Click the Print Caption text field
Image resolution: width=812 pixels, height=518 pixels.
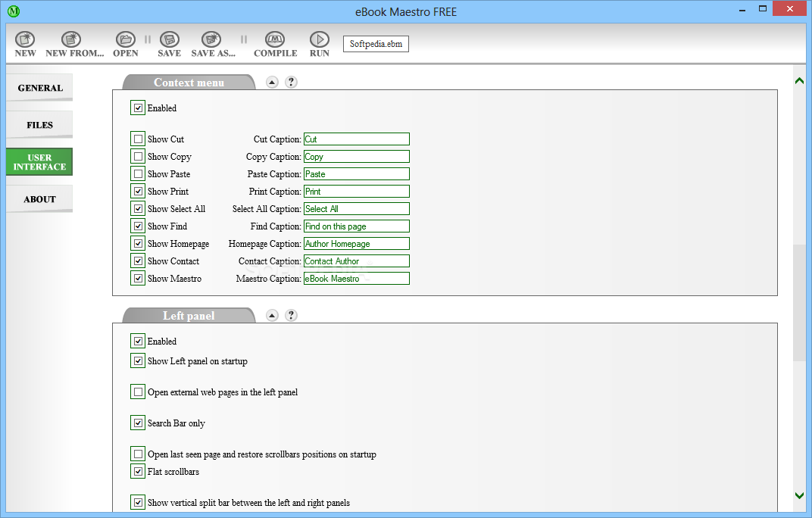pyautogui.click(x=356, y=191)
